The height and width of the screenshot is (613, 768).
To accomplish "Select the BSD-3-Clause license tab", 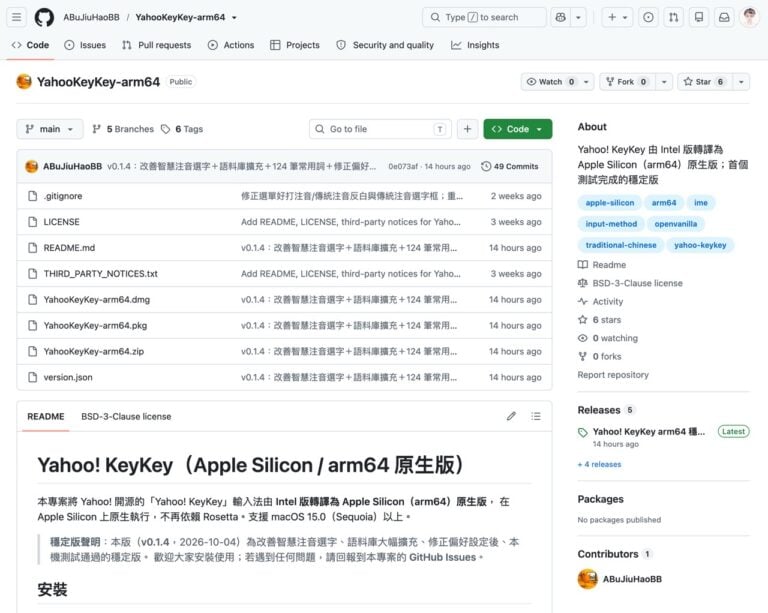I will pos(126,417).
